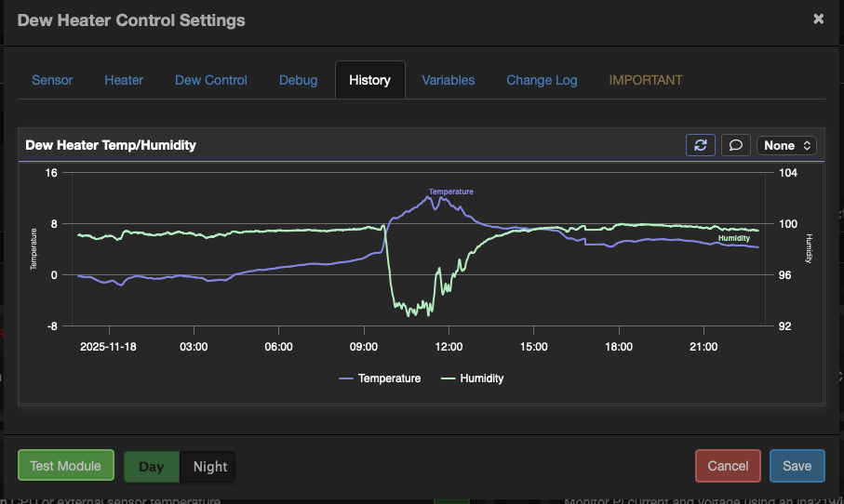This screenshot has width=844, height=504.
Task: Click the speech bubble tooltip icon
Action: click(735, 145)
